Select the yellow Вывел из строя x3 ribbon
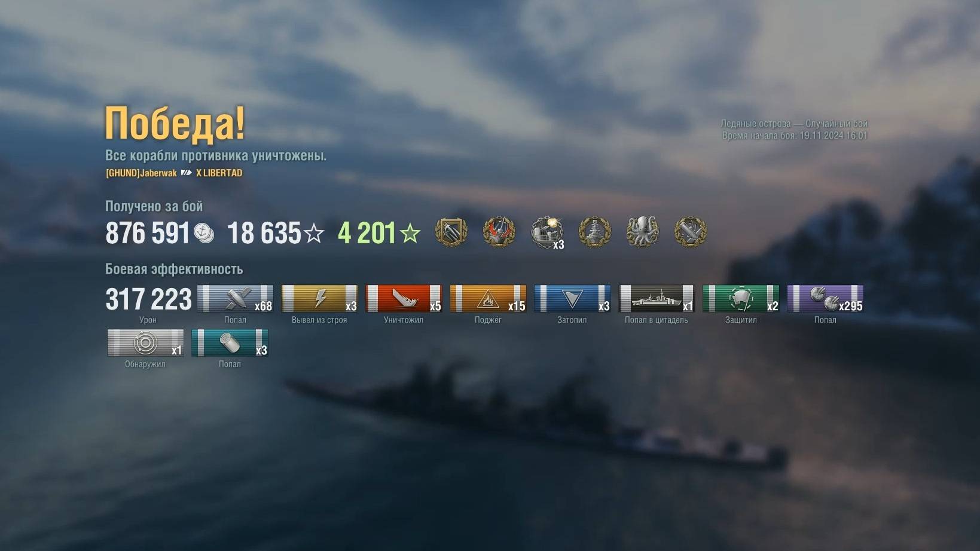 pos(319,298)
